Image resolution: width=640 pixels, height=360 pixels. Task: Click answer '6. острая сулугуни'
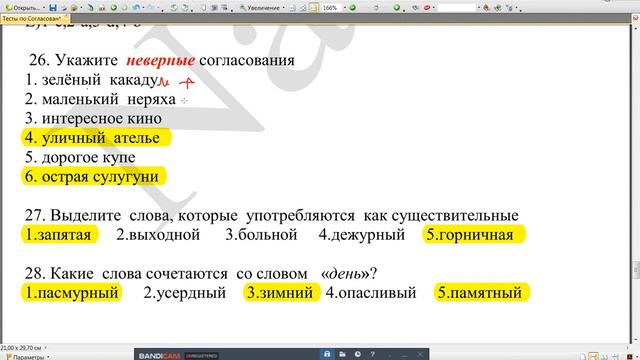93,177
